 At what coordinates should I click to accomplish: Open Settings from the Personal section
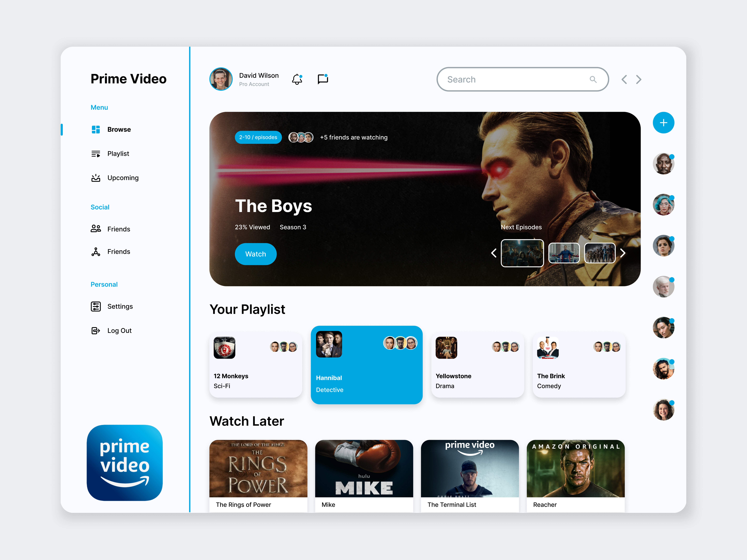click(96, 306)
